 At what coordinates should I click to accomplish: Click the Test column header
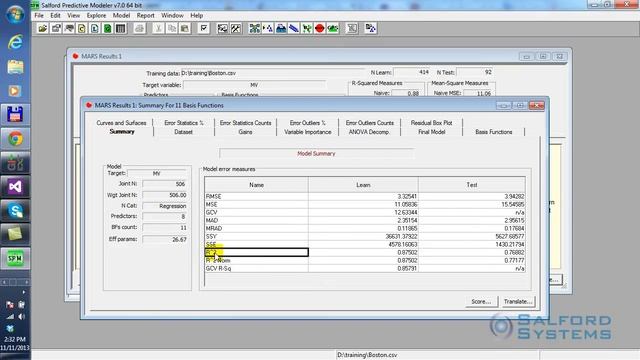click(472, 185)
